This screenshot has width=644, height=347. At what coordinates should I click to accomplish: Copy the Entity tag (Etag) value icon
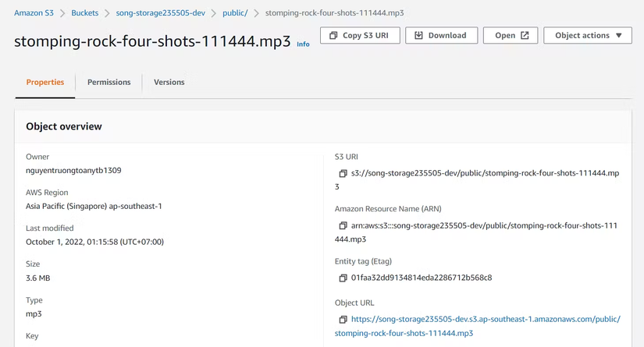pyautogui.click(x=343, y=278)
